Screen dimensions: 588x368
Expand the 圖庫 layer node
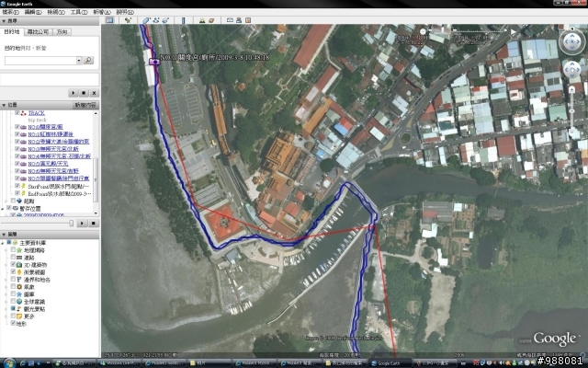(x=6, y=294)
